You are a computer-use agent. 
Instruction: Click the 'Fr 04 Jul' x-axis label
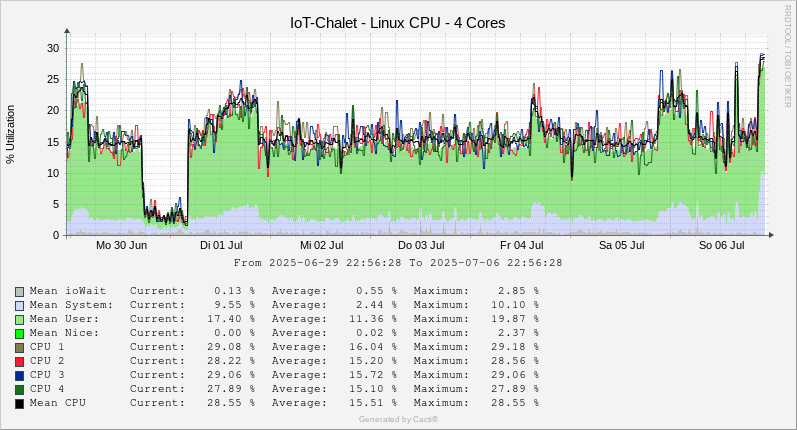point(522,245)
